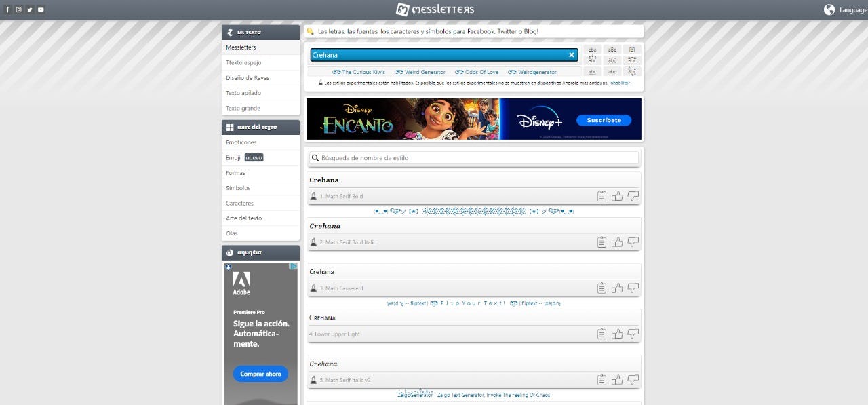Like the Math Serif Bold Italic style
Screen dimensions: 868x405
[617, 242]
